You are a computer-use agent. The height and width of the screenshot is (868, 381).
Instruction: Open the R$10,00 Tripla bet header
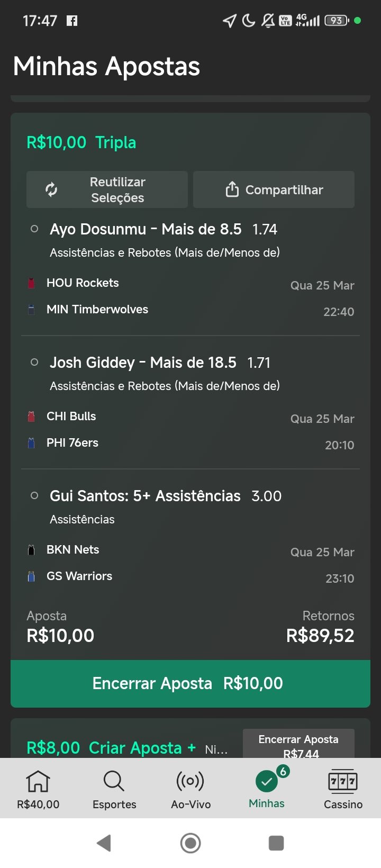pyautogui.click(x=81, y=142)
